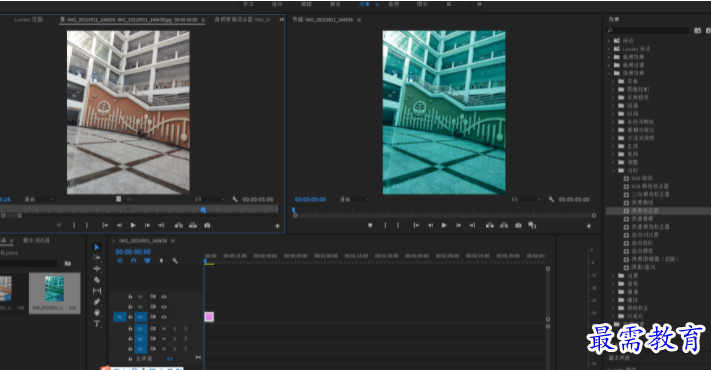The width and height of the screenshot is (711, 370).
Task: Open Program monitor settings wrench
Action: tap(551, 199)
